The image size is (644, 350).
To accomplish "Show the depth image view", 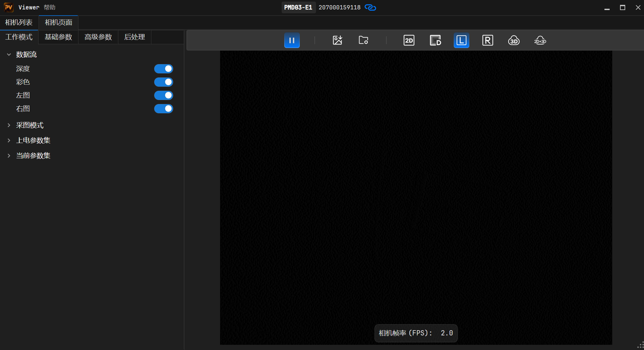I will coord(435,41).
